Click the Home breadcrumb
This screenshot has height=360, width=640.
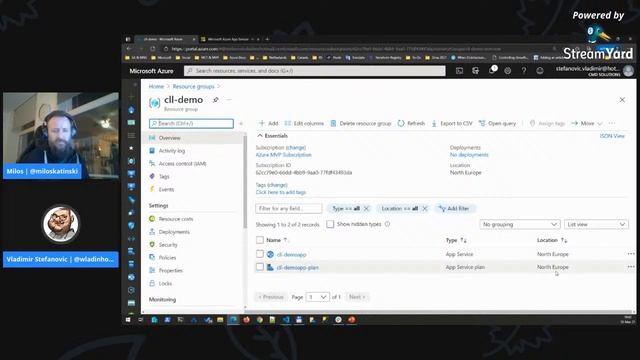click(x=156, y=87)
